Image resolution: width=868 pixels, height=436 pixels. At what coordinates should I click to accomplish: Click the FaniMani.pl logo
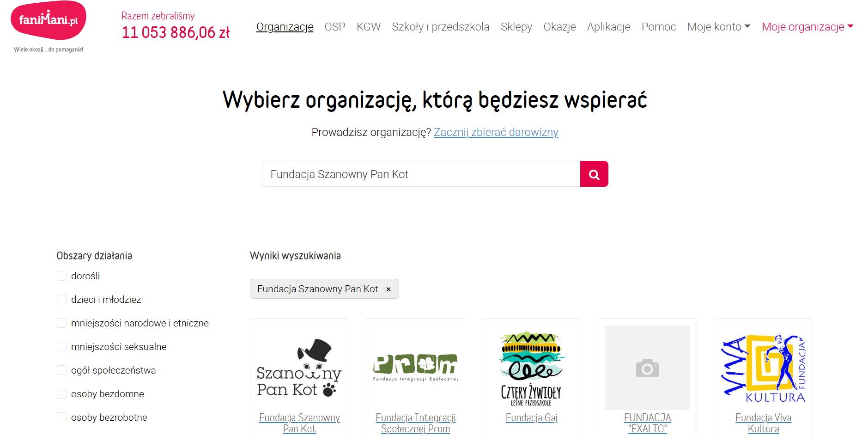pyautogui.click(x=49, y=27)
